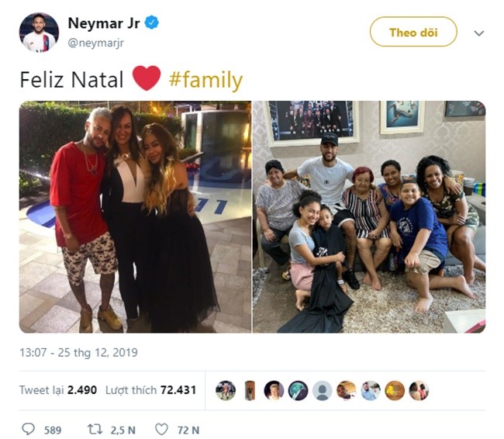Click the reply speech bubble icon
This screenshot has width=504, height=439.
(29, 429)
